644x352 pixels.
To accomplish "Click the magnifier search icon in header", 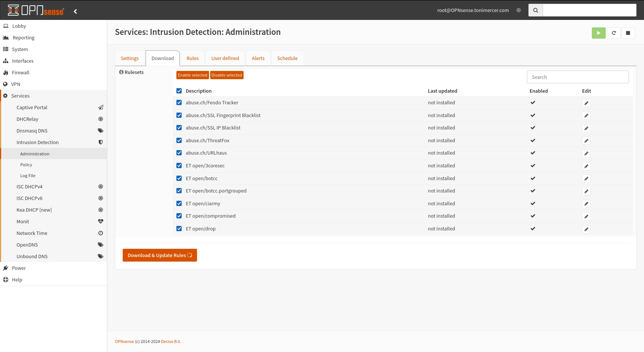I will click(536, 10).
